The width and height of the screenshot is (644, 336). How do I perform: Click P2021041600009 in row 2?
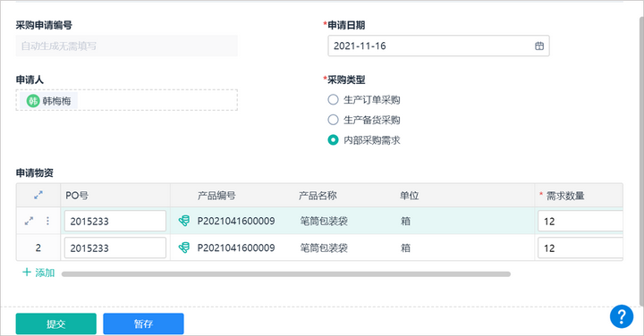[x=236, y=248]
